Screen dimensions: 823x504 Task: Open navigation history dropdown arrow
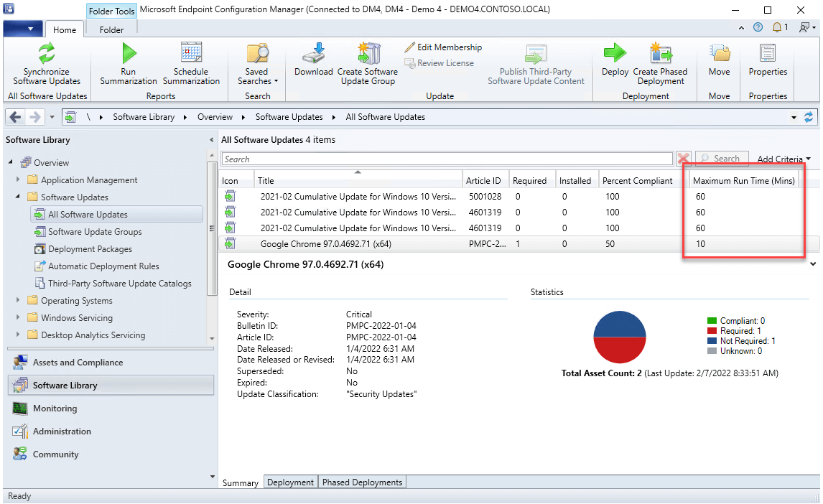tap(52, 117)
